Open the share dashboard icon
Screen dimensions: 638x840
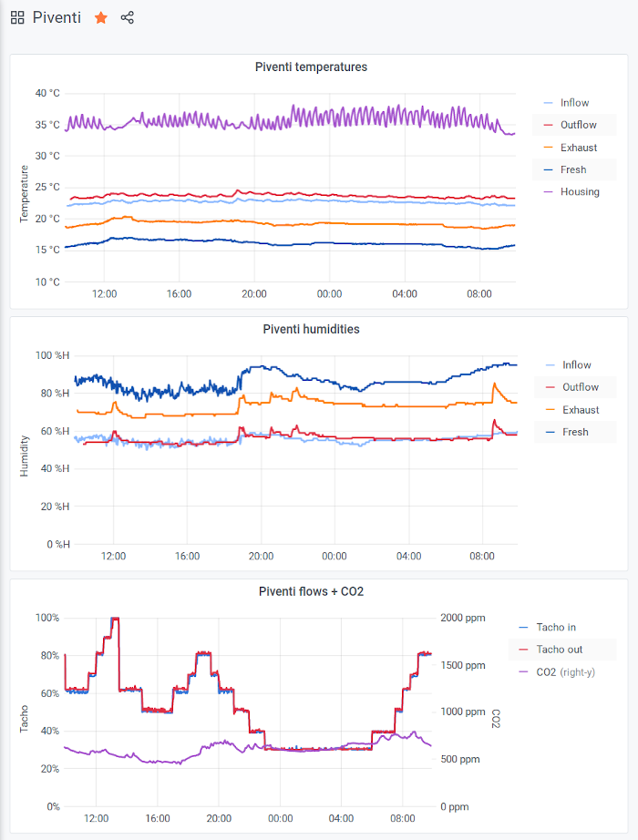pyautogui.click(x=127, y=17)
